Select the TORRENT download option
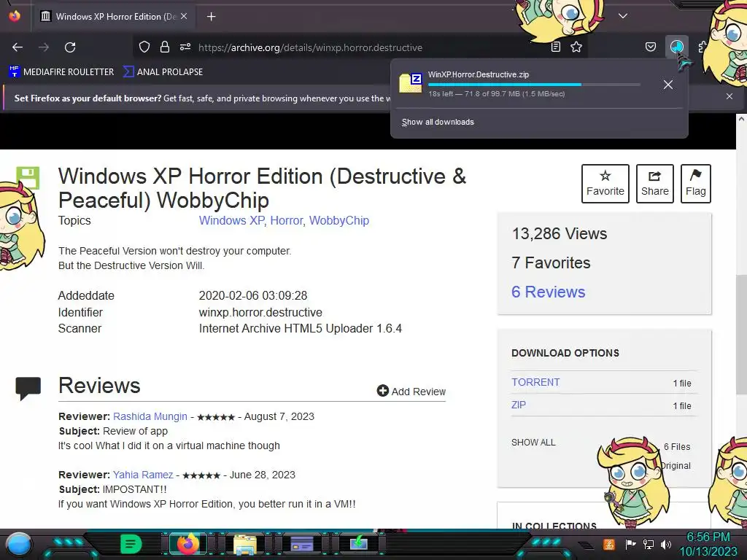The image size is (747, 560). pyautogui.click(x=535, y=382)
